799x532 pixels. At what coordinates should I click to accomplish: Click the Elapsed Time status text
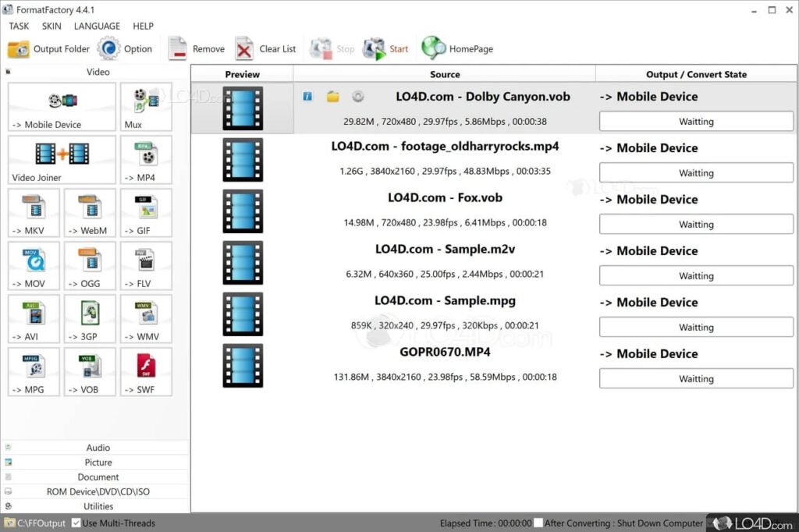tap(485, 523)
